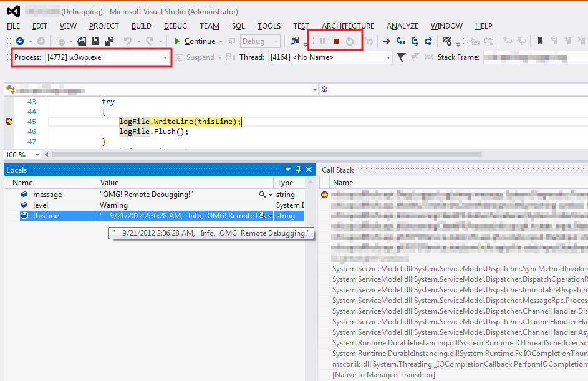Open the SQL menu
This screenshot has height=381, width=588.
click(238, 26)
